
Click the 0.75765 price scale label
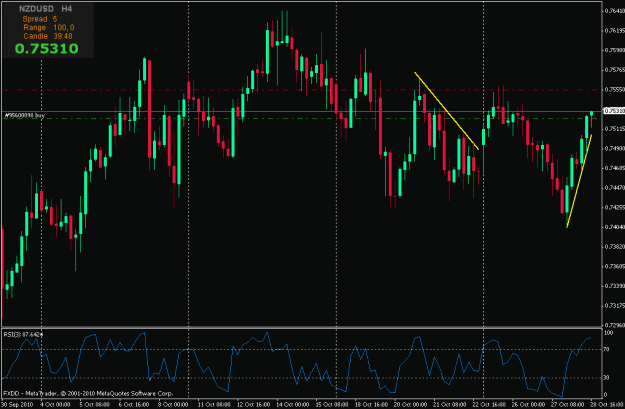tap(614, 70)
